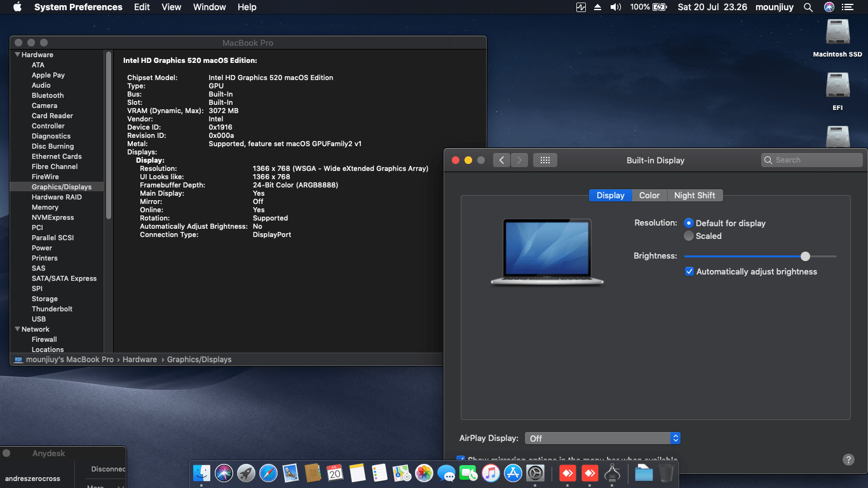Collapse the Hardware section triangle

click(18, 55)
